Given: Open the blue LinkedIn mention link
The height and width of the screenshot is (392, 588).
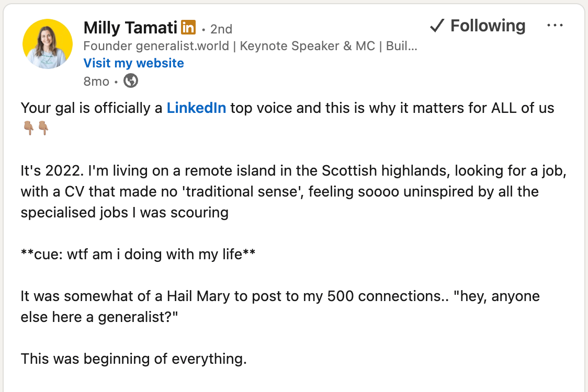Looking at the screenshot, I should 196,108.
